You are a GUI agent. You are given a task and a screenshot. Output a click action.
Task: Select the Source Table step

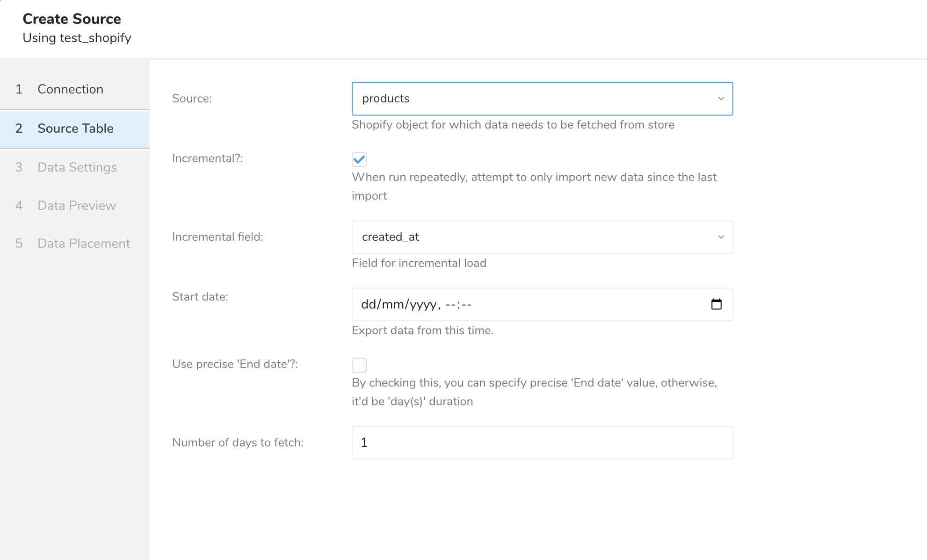pos(75,129)
